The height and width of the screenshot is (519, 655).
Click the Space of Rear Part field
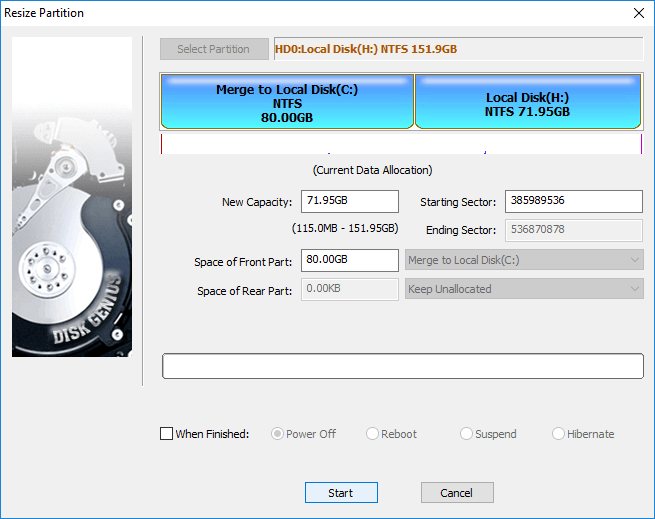click(x=349, y=289)
